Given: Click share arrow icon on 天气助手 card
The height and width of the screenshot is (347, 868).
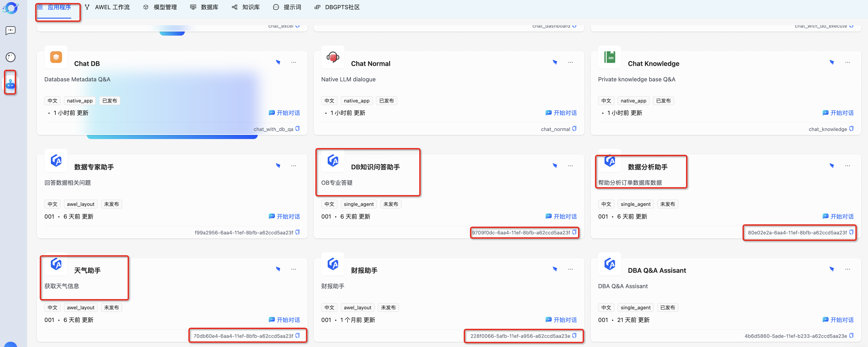Looking at the screenshot, I should (278, 269).
